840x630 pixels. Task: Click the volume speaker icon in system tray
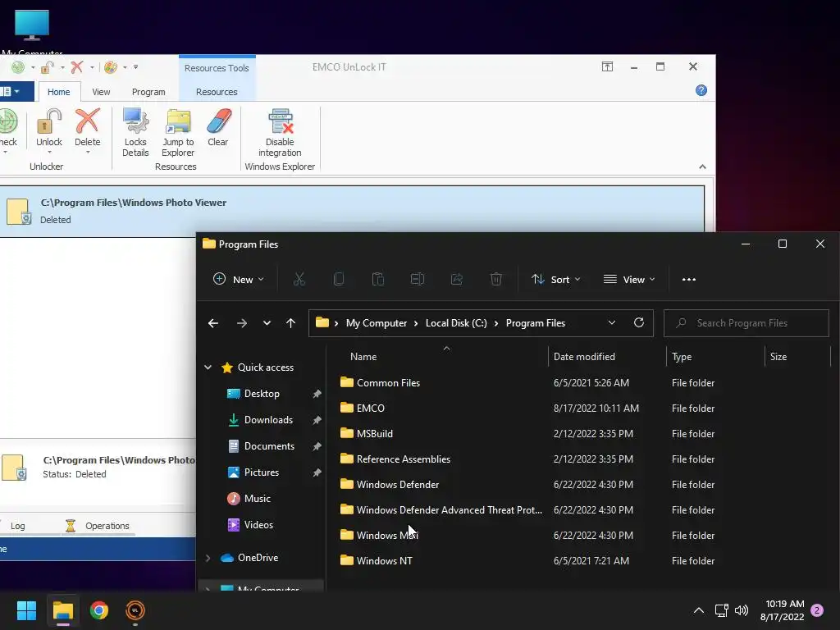[742, 610]
